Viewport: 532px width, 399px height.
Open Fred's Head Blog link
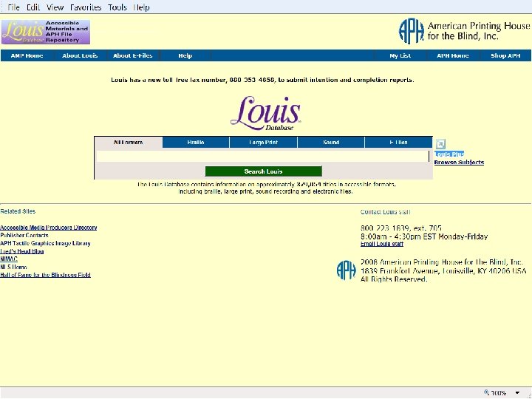(21, 251)
